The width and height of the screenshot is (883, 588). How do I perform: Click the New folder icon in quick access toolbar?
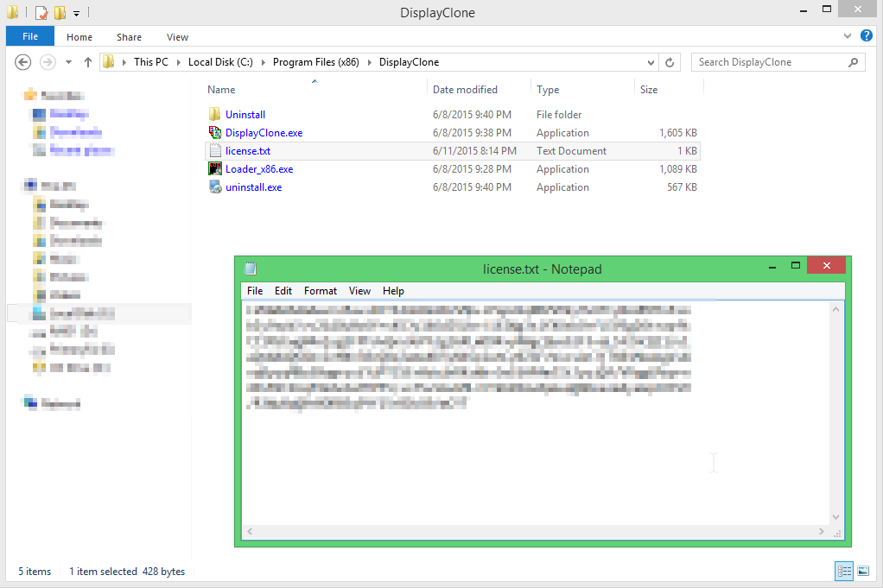(59, 12)
